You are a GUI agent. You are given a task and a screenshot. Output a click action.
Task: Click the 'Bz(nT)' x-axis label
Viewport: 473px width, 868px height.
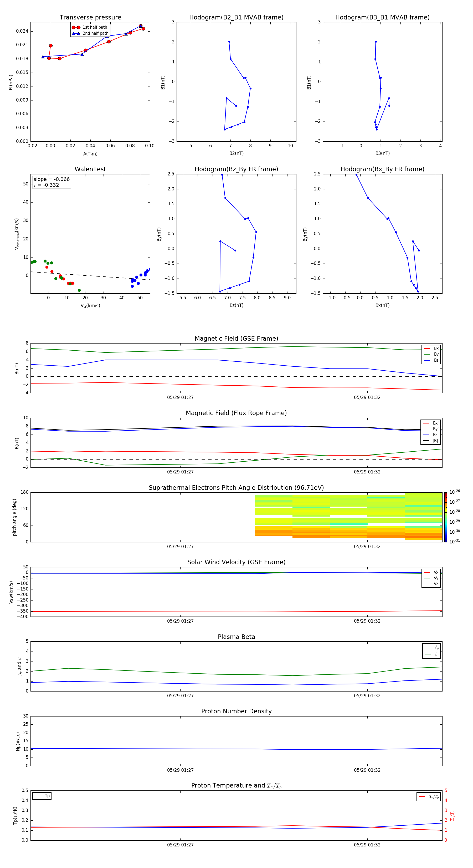pyautogui.click(x=236, y=305)
